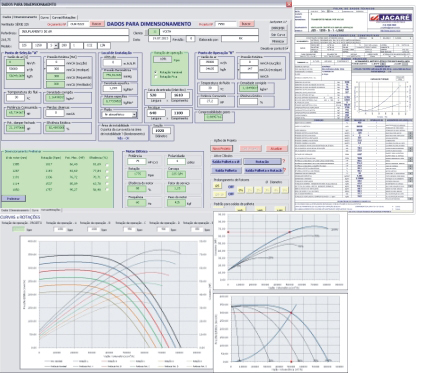The width and height of the screenshot is (429, 373).
Task: Click the Temperatura do fluido field at point B
Action: 209,89
